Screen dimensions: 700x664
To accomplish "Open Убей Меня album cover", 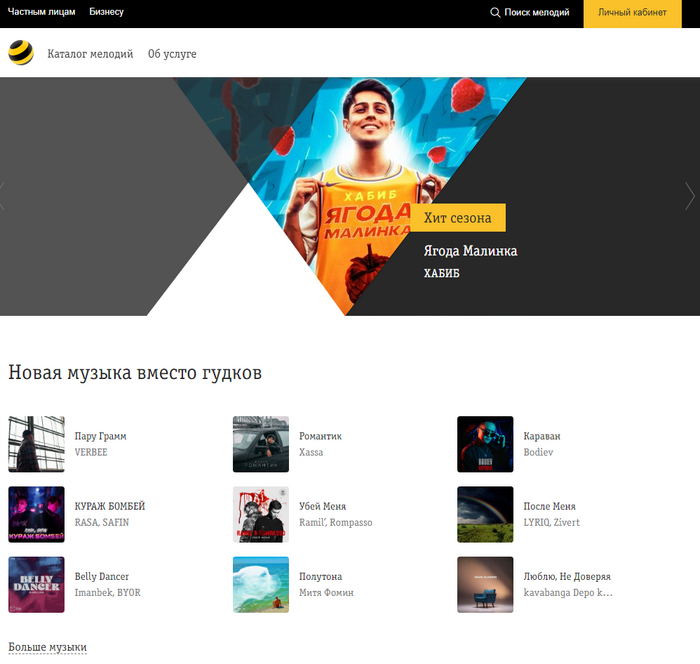I will coord(261,514).
